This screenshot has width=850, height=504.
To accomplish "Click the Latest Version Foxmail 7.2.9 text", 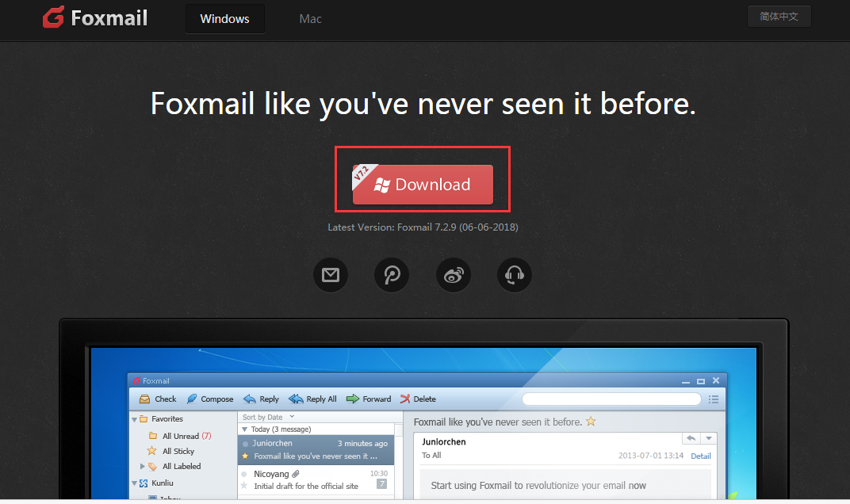I will click(x=423, y=227).
